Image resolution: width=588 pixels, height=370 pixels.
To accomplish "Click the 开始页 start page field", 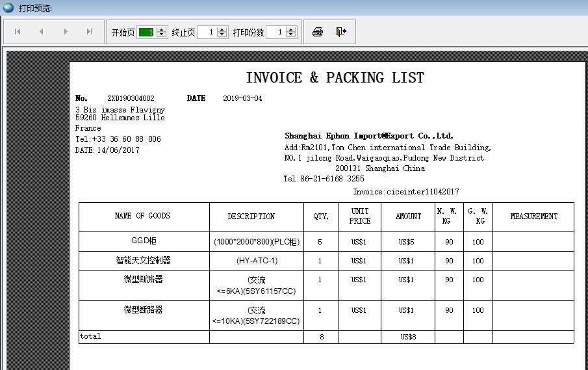I will pos(146,32).
